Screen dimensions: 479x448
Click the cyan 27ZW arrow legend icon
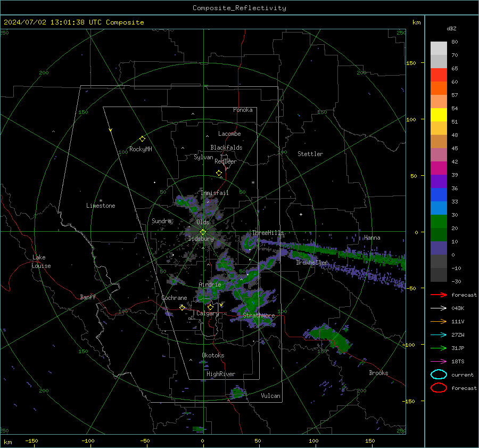pos(439,335)
